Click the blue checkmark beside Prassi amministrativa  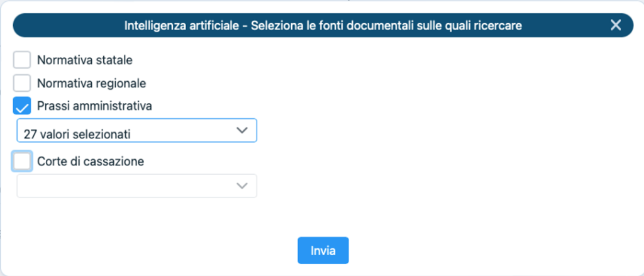point(22,106)
